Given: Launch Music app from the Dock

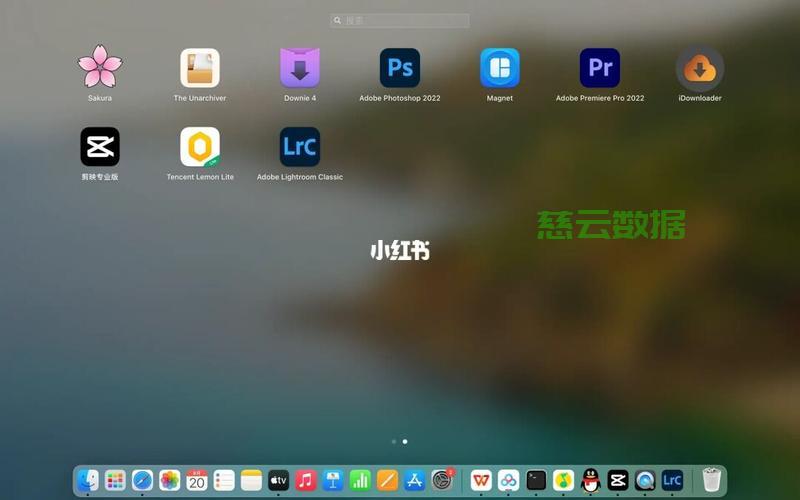Looking at the screenshot, I should pyautogui.click(x=306, y=481).
